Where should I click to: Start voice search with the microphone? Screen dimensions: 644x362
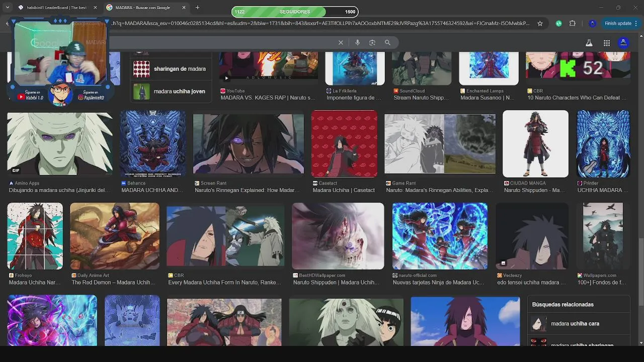pos(358,43)
